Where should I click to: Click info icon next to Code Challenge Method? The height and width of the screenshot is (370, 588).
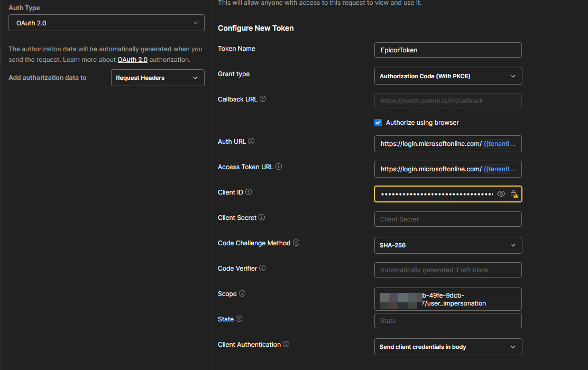pyautogui.click(x=296, y=243)
